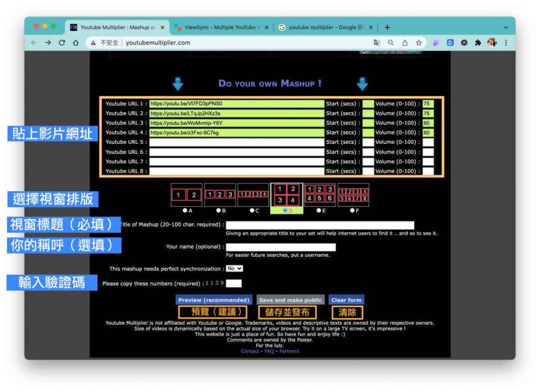
Task: Click the empty Youtube URL 6 field
Action: (x=237, y=152)
